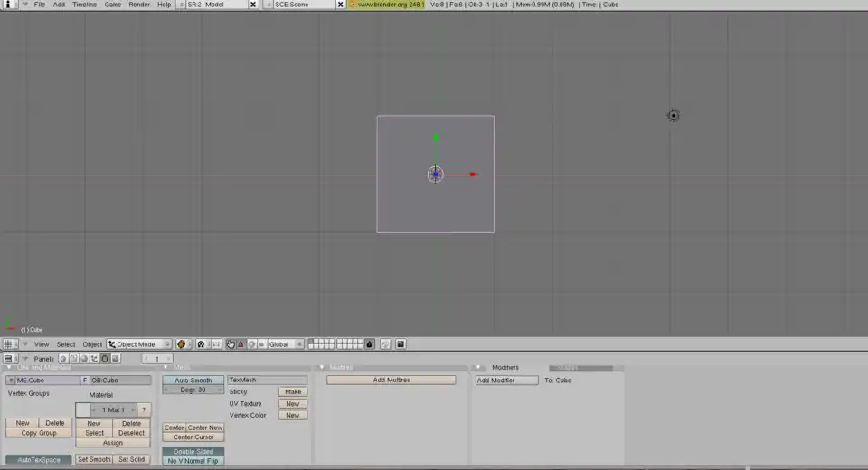
Task: Toggle the layer lock icon
Action: pyautogui.click(x=369, y=344)
